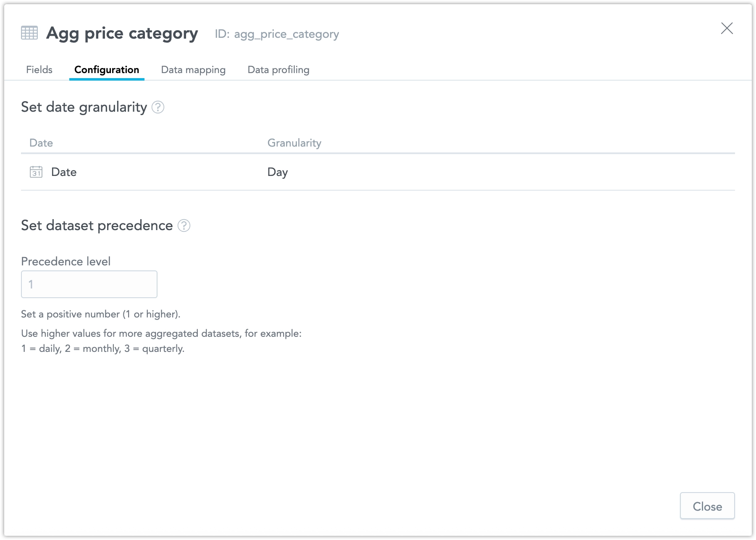Close the dialog with the X icon
Image resolution: width=756 pixels, height=540 pixels.
727,29
